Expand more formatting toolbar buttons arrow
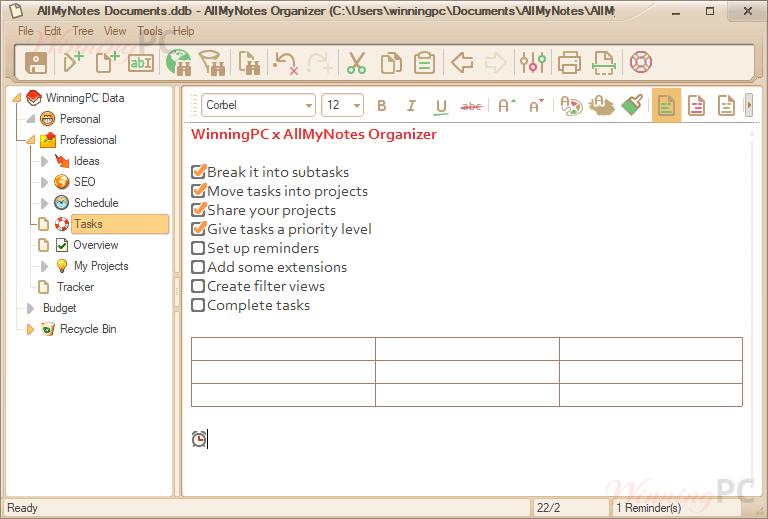Viewport: 768px width, 519px height. click(749, 105)
